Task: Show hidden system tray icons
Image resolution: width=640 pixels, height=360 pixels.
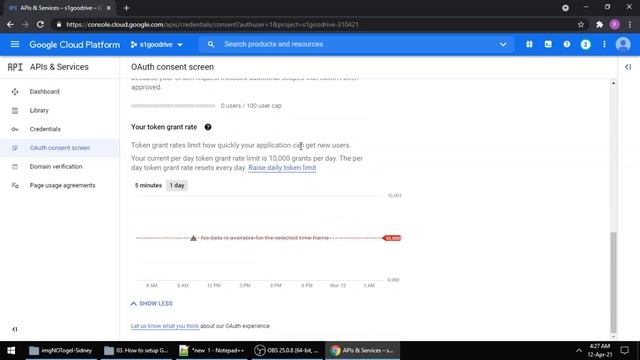Action: click(x=579, y=350)
